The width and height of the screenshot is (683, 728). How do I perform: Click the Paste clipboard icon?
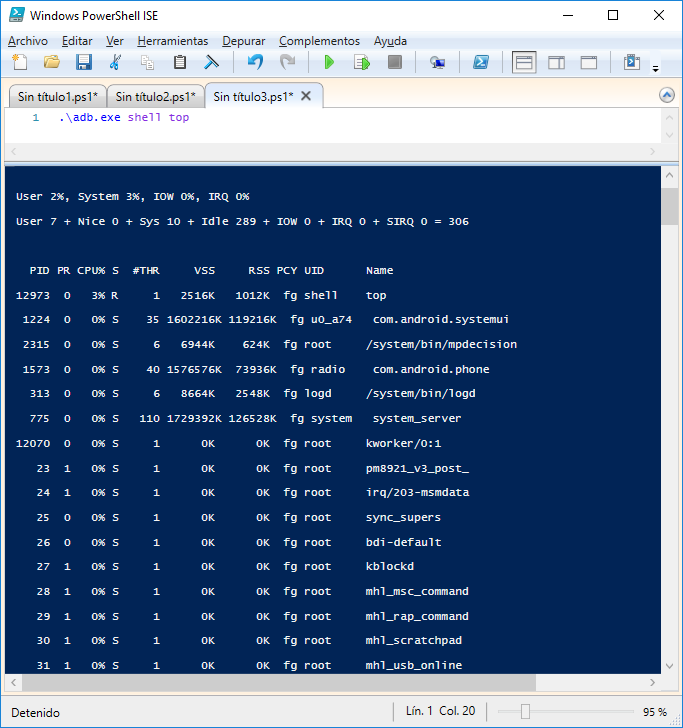(180, 62)
